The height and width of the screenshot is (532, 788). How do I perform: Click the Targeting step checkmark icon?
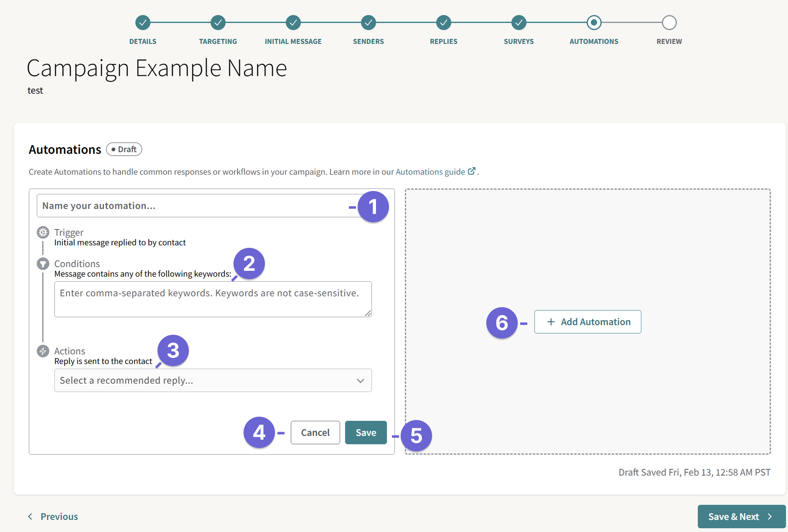point(218,23)
